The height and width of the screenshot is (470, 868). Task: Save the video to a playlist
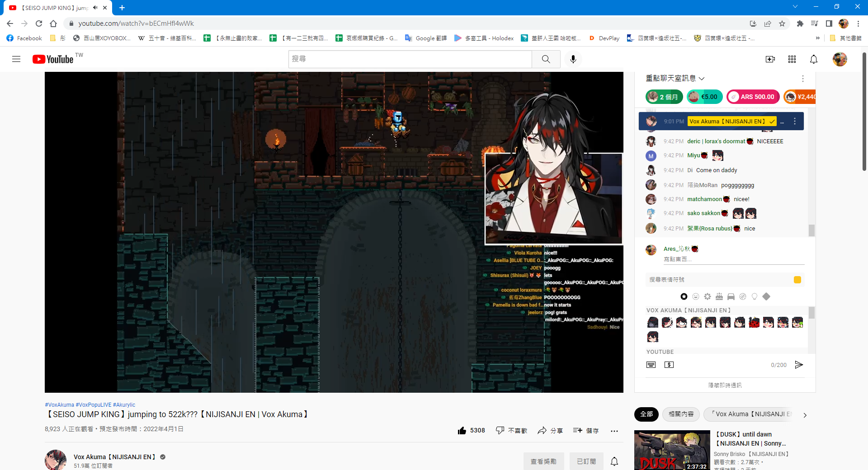586,431
